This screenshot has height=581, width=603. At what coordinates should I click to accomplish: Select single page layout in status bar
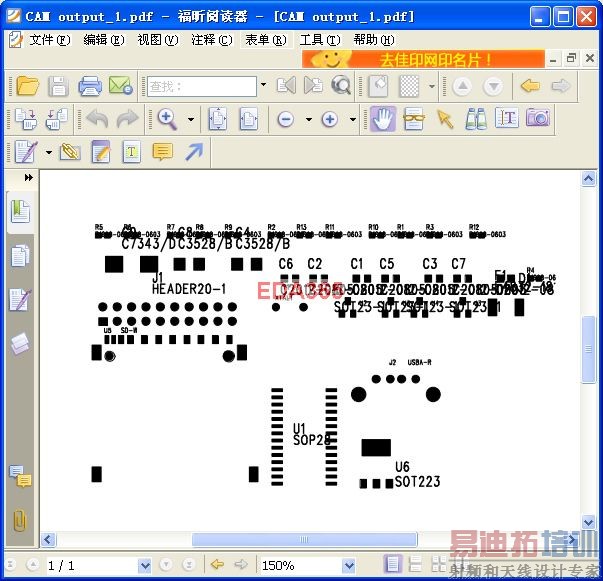(392, 564)
